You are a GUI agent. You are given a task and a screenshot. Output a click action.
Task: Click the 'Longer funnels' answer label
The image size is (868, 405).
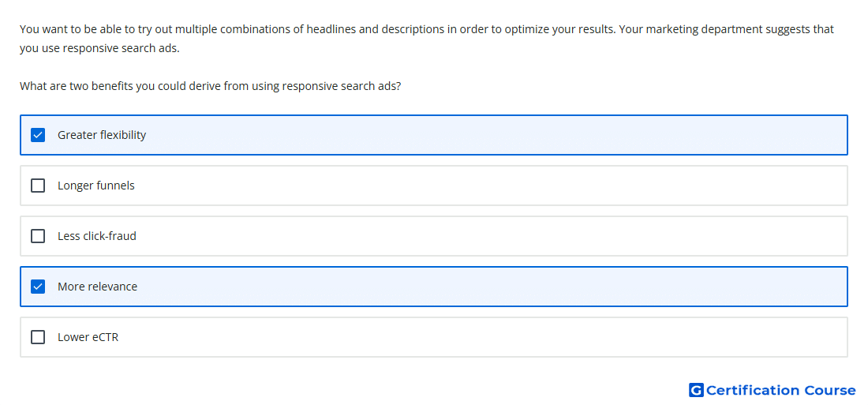click(x=95, y=186)
